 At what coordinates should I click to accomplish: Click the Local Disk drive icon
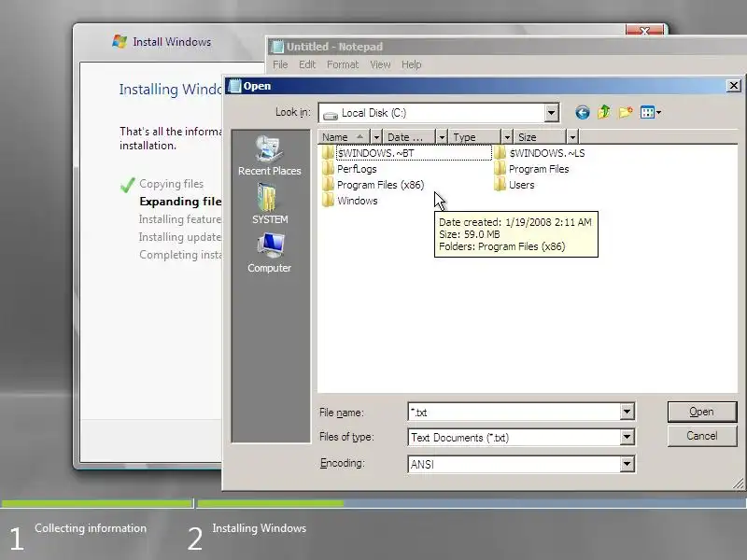(x=331, y=114)
